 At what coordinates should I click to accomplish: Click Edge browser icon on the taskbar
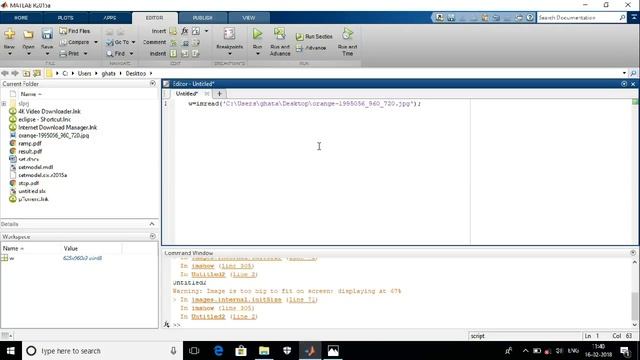(x=218, y=351)
